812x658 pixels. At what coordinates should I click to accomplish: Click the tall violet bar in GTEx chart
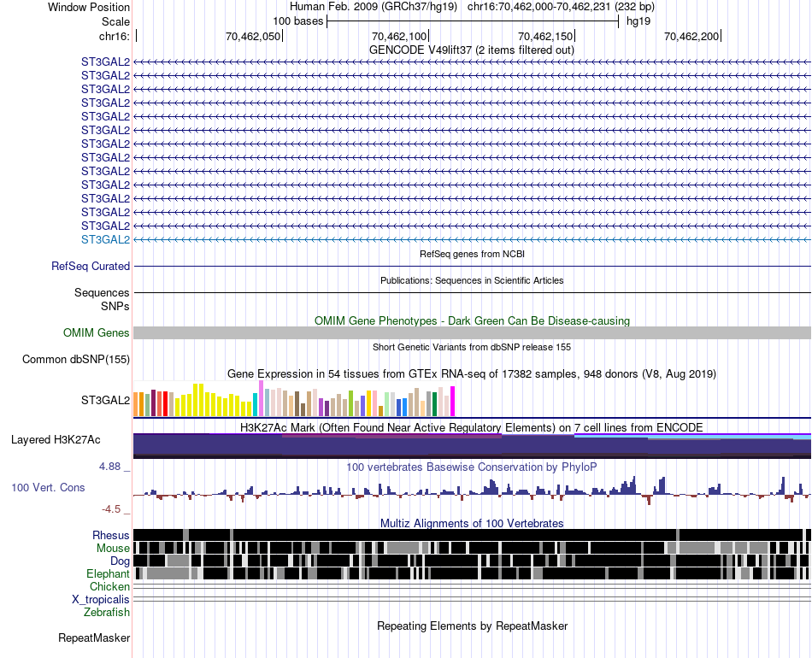pyautogui.click(x=262, y=398)
